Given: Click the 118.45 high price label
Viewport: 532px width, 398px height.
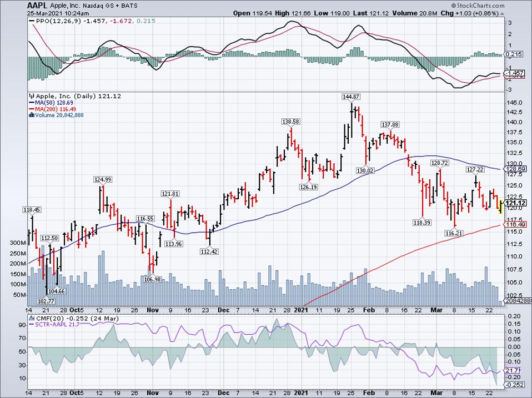Looking at the screenshot, I should coord(32,210).
